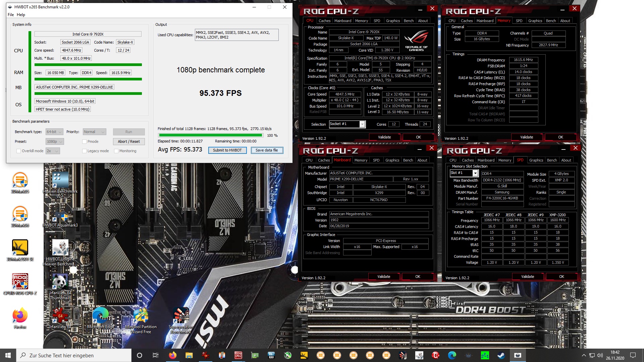Launch CPUID ROG CPU-Z desktop shortcut
Viewport: 644px width, 362px height.
coord(20,284)
